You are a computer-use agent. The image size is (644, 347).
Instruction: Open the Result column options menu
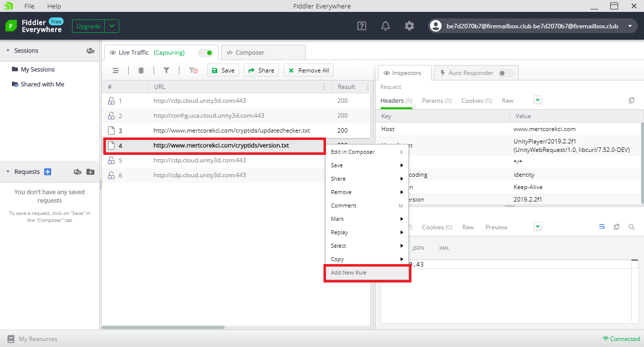click(368, 86)
